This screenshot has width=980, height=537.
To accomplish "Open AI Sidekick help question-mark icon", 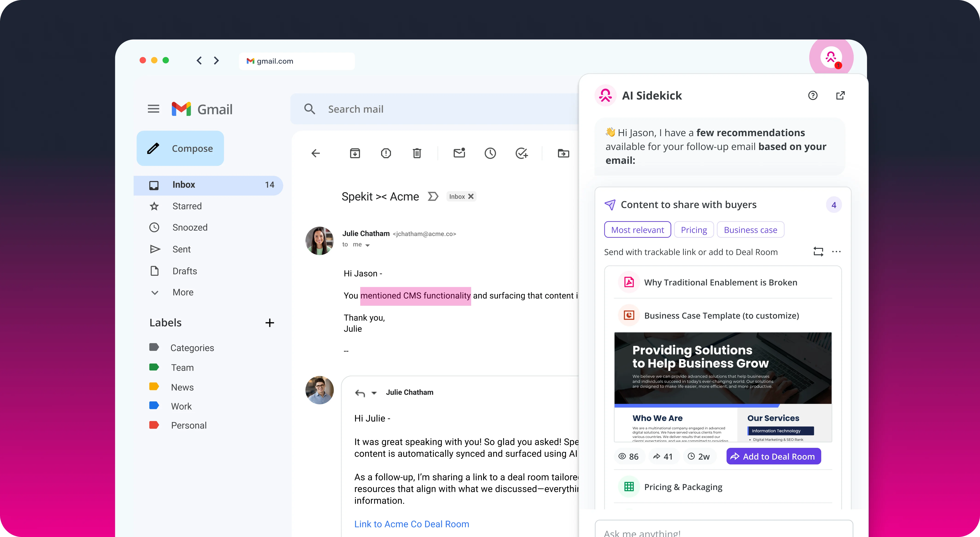I will [x=813, y=95].
